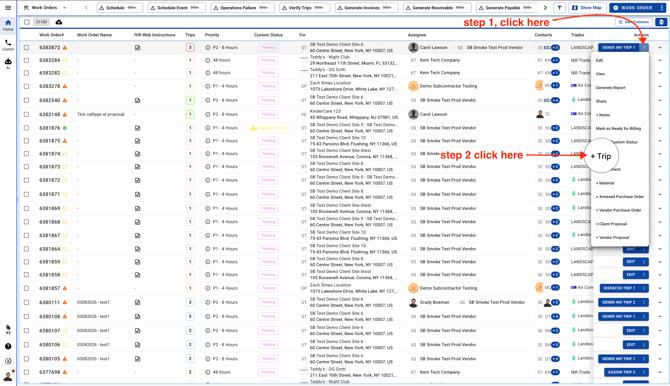Click the contacts +5 badge for 6383872

555,47
